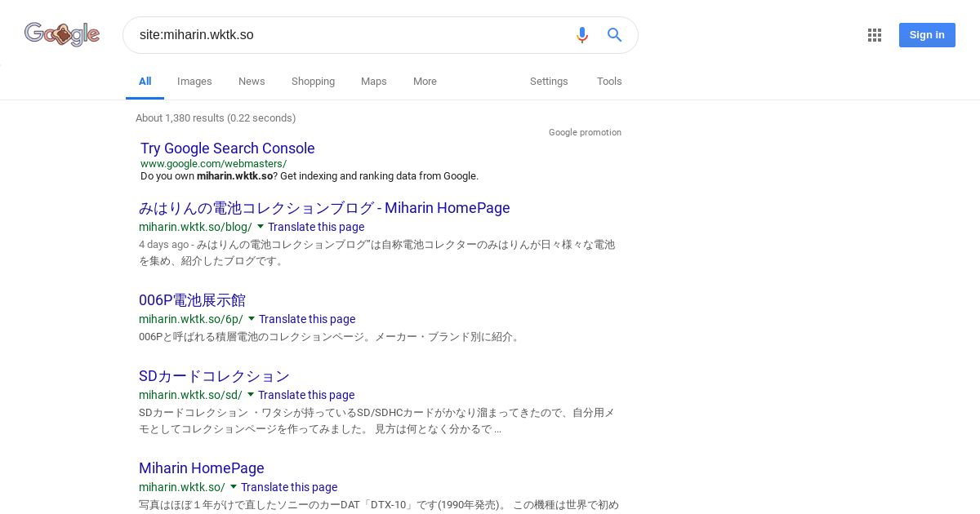Click the About 1,380 results count text

216,118
